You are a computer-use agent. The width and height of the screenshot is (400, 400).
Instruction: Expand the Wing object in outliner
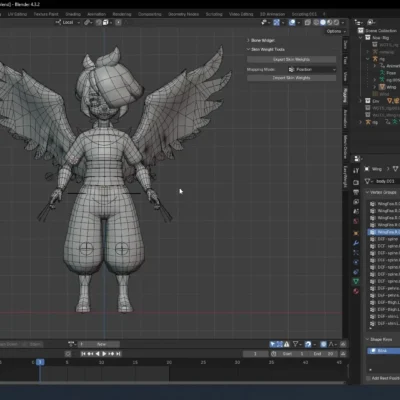pyautogui.click(x=374, y=87)
